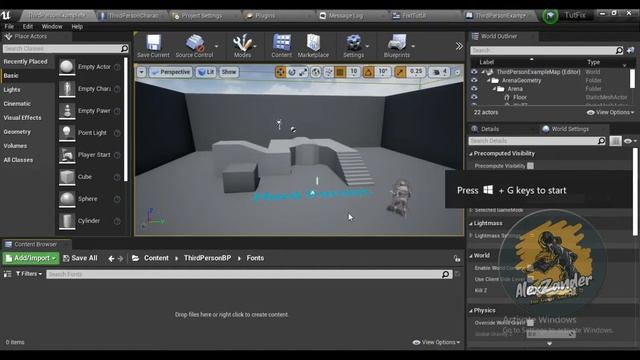This screenshot has height=360, width=640.
Task: Select rotate gizmo tool in viewport
Action: 292,72
